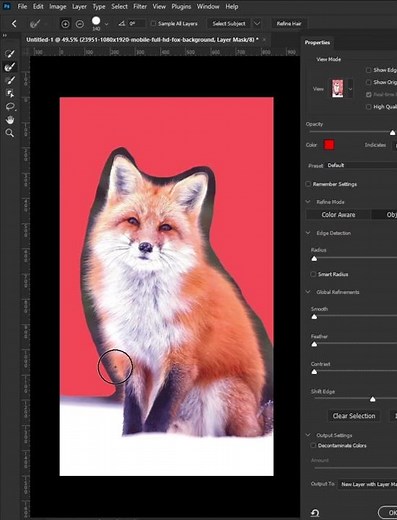Open the Preset Default dropdown
Image resolution: width=397 pixels, height=520 pixels.
(361, 165)
